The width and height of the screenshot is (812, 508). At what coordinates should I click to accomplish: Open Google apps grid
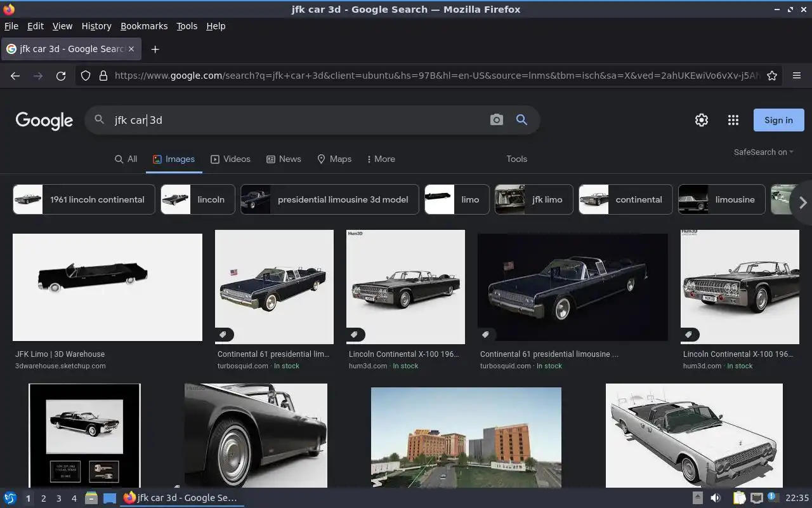(733, 120)
